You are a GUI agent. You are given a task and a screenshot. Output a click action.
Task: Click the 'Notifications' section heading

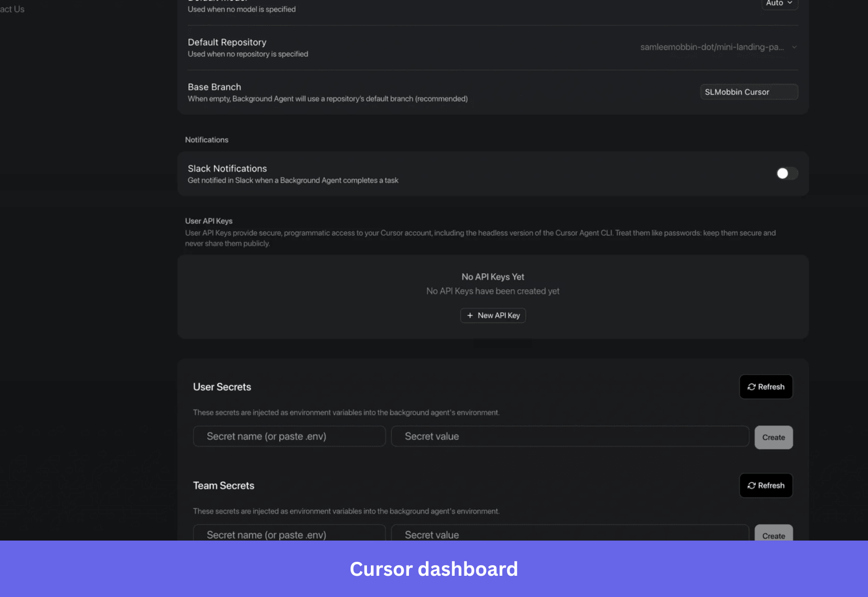point(207,140)
